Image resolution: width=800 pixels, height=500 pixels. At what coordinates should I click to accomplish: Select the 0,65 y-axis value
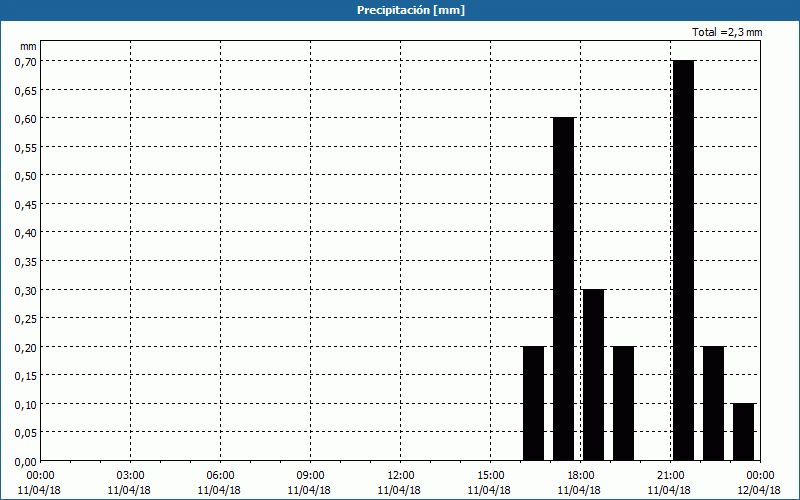tap(26, 90)
